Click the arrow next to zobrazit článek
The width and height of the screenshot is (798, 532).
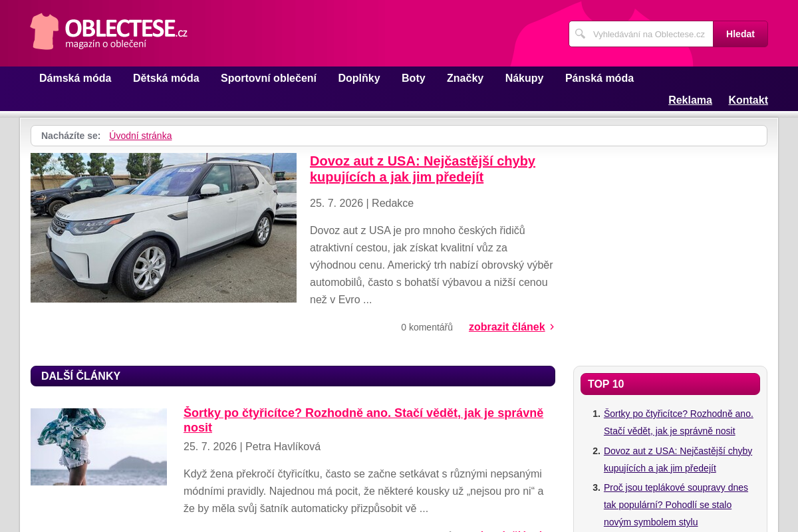click(x=552, y=327)
